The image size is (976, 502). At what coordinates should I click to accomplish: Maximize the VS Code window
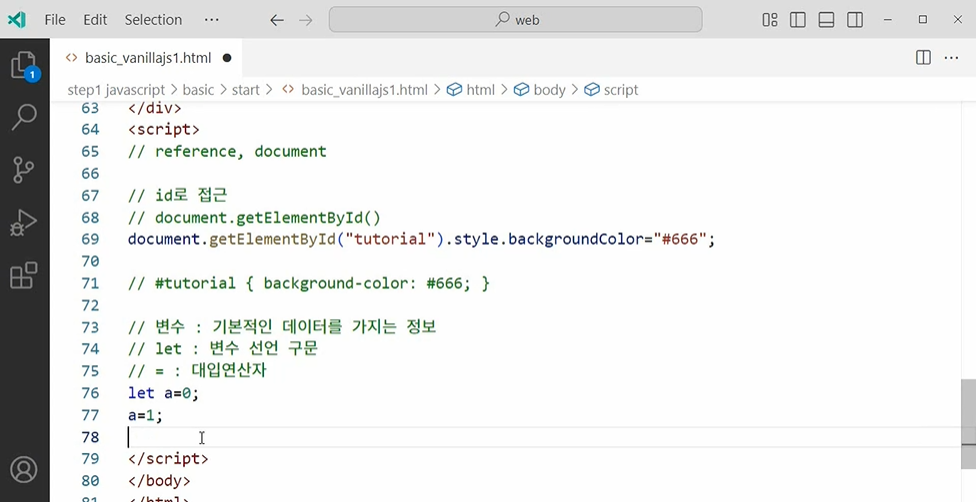coord(923,20)
